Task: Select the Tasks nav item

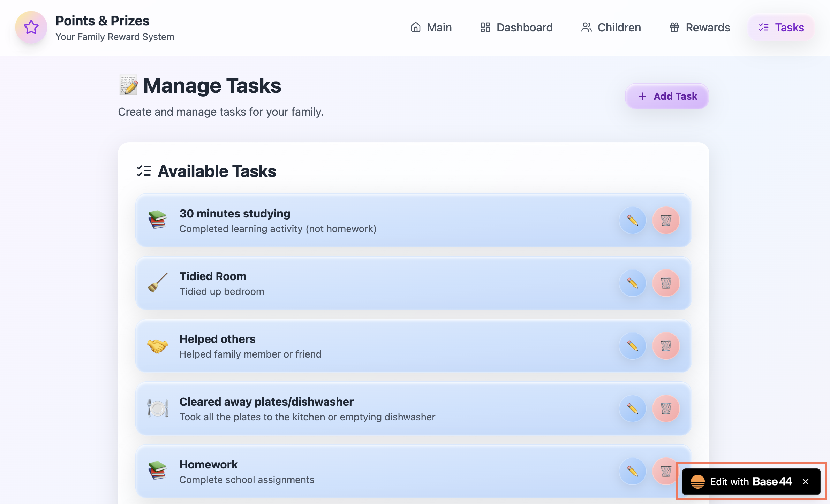Action: 781,27
